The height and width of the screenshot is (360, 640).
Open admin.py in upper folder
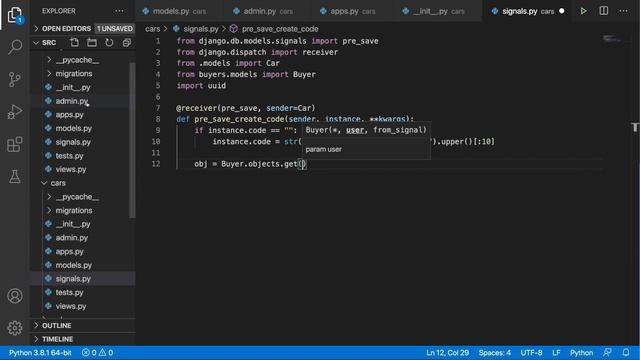tap(72, 101)
